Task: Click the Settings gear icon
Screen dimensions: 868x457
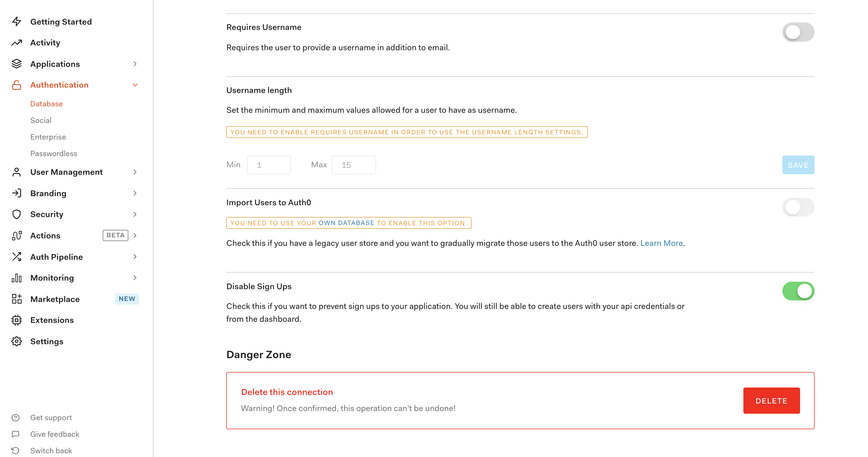Action: point(17,341)
